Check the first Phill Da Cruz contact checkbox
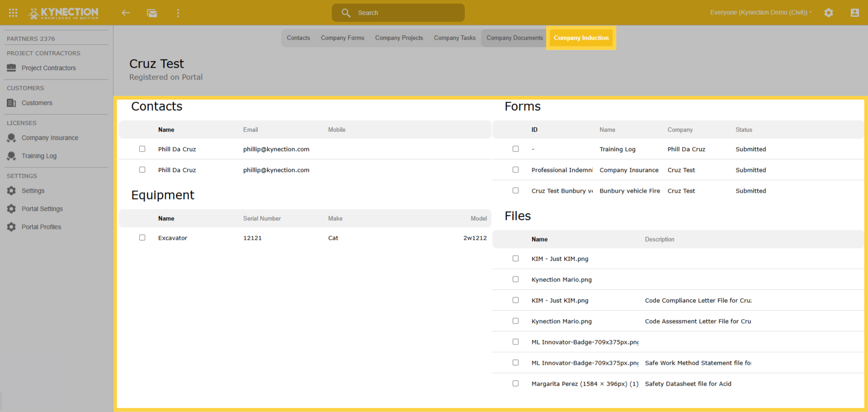 pos(142,149)
